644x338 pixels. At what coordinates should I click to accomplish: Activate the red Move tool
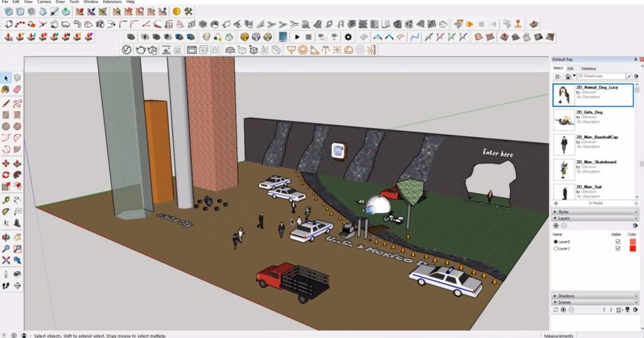[x=6, y=164]
